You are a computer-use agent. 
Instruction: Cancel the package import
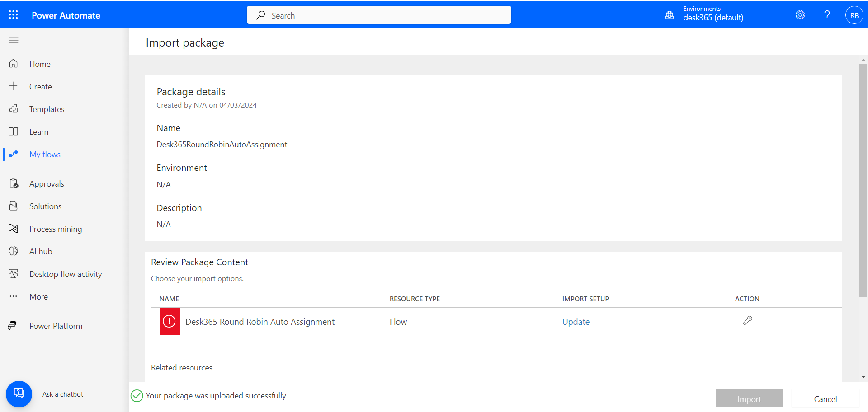[825, 399]
